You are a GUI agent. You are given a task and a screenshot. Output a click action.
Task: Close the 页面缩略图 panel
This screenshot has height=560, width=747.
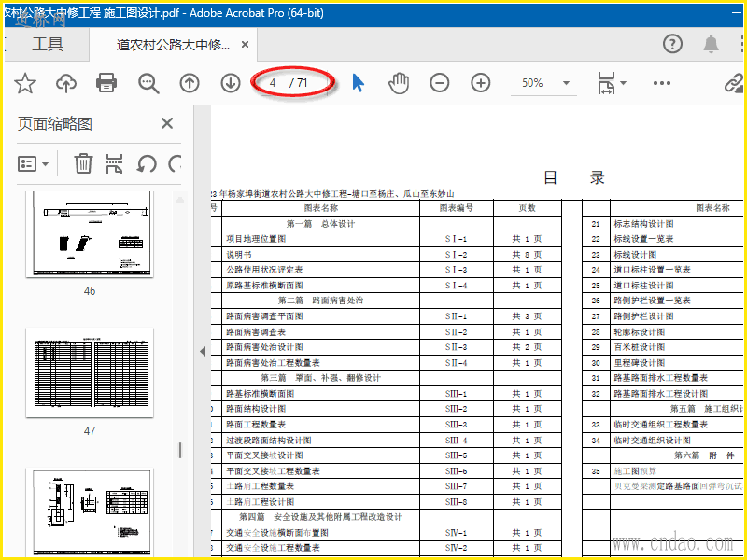point(167,123)
